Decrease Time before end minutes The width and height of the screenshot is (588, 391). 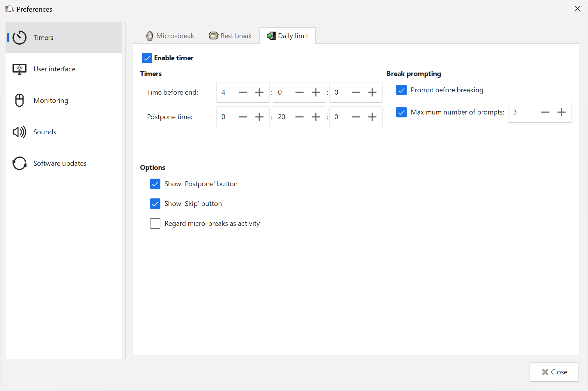point(299,92)
